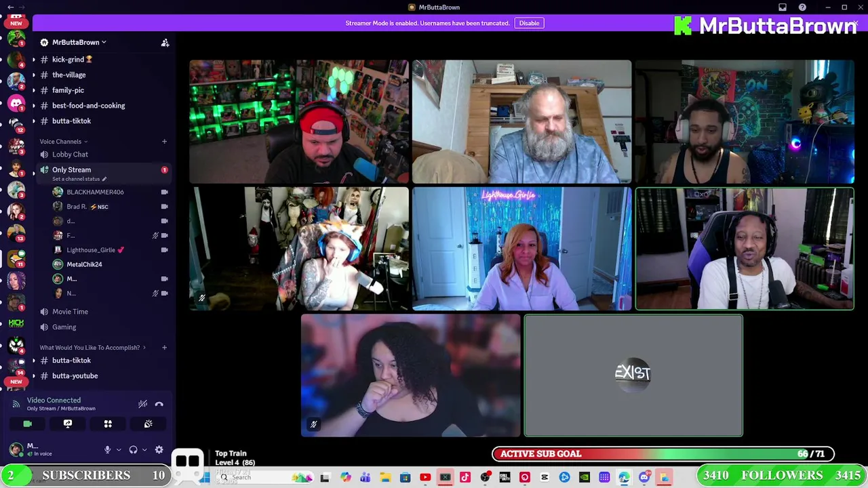Open Call of Duty from the taskbar
This screenshot has width=868, height=488.
point(505,478)
